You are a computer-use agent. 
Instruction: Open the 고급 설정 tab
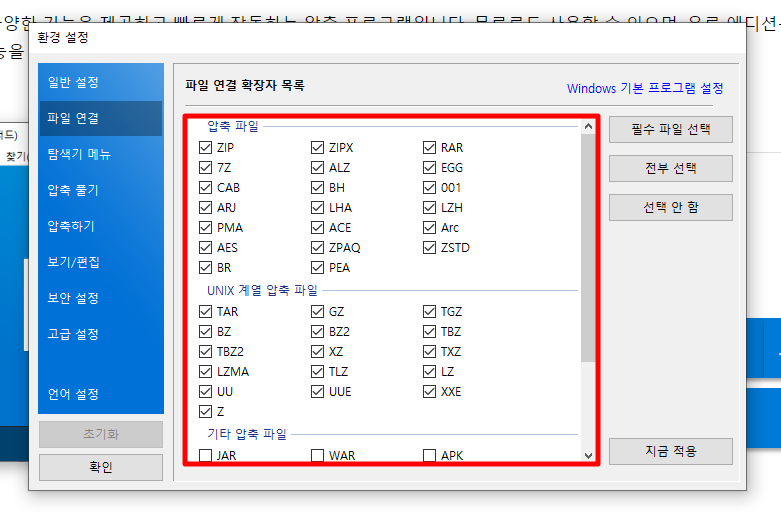tap(101, 334)
